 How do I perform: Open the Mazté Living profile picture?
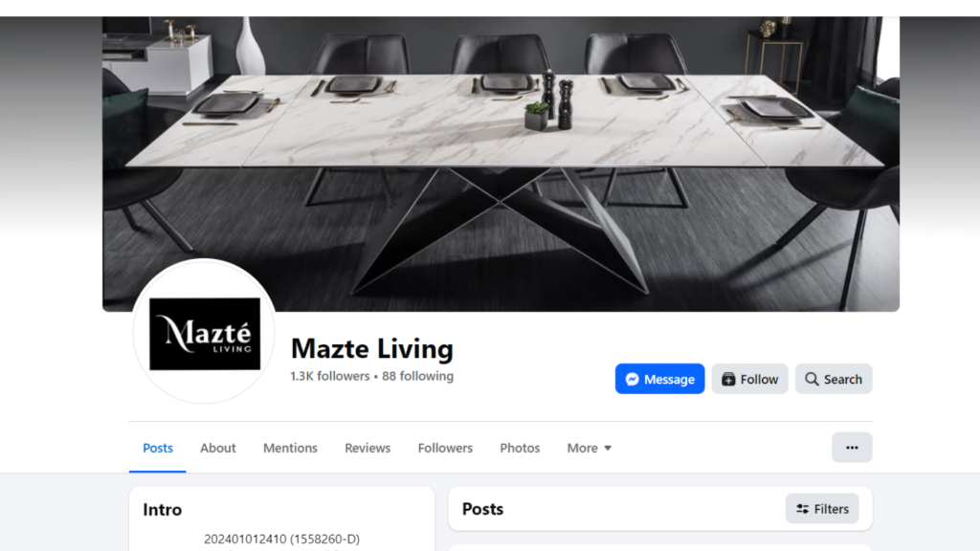[205, 332]
